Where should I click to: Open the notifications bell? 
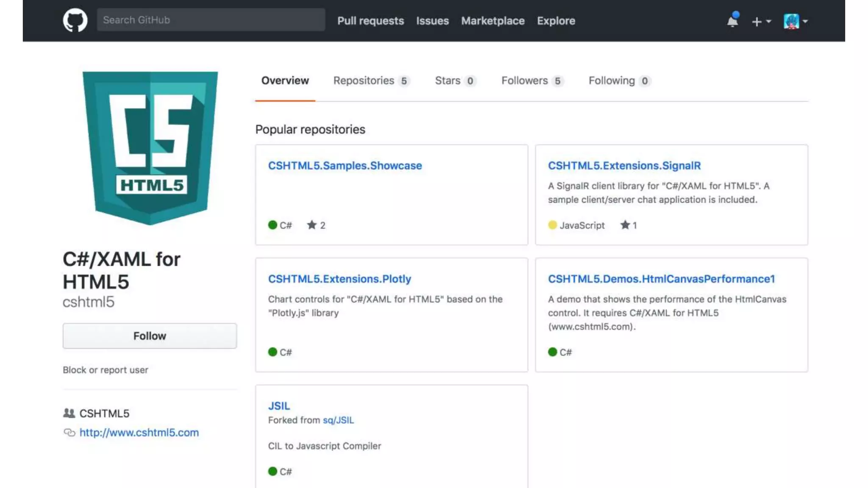732,21
